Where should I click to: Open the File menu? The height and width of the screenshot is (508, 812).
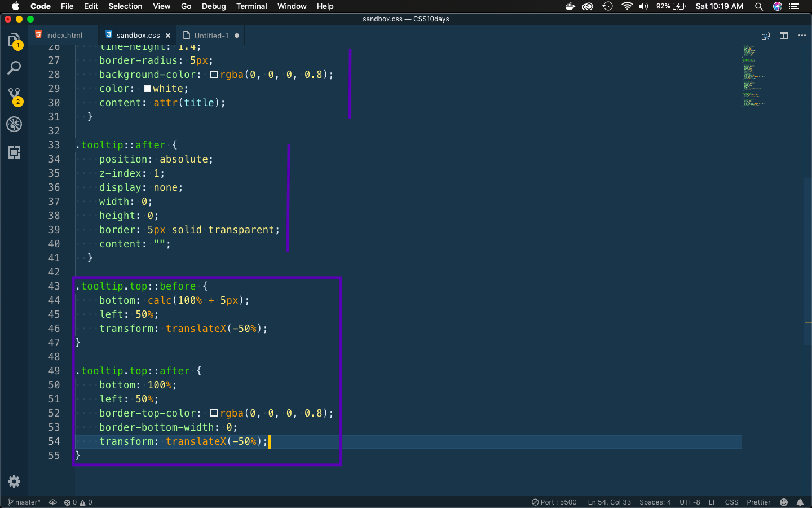(67, 6)
